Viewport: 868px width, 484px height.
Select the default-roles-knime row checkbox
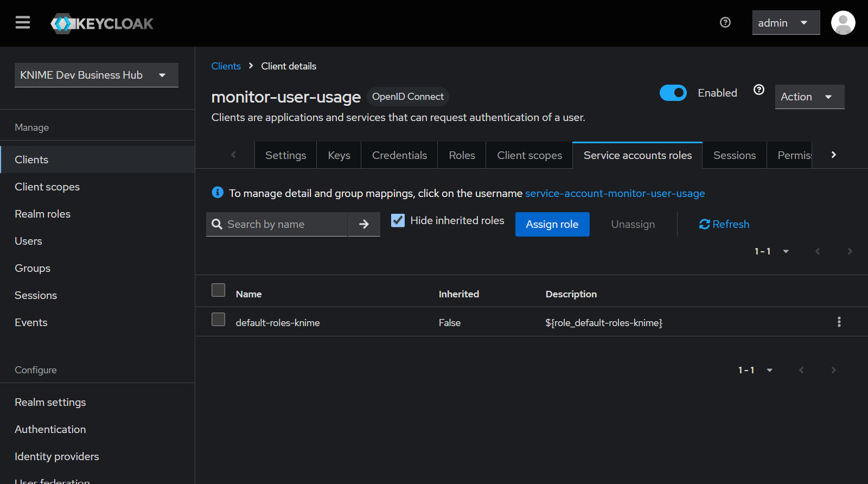(218, 320)
